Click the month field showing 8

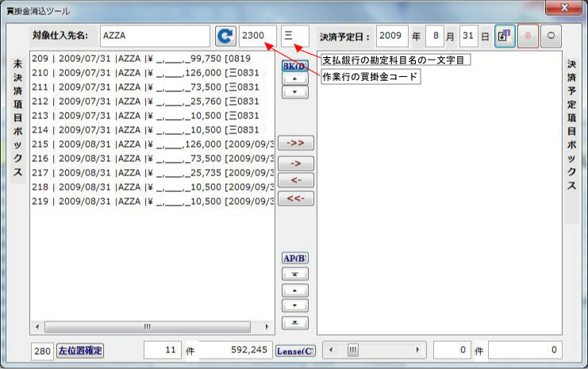(435, 36)
